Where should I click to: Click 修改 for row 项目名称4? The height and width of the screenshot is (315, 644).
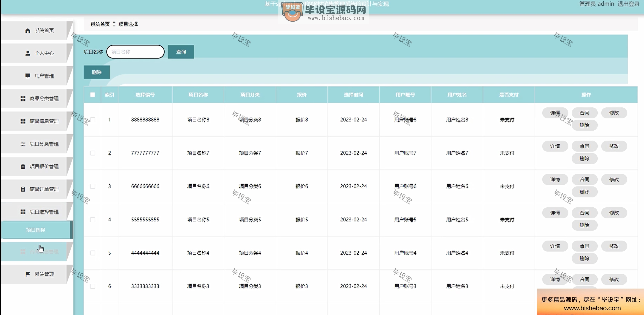click(x=614, y=246)
